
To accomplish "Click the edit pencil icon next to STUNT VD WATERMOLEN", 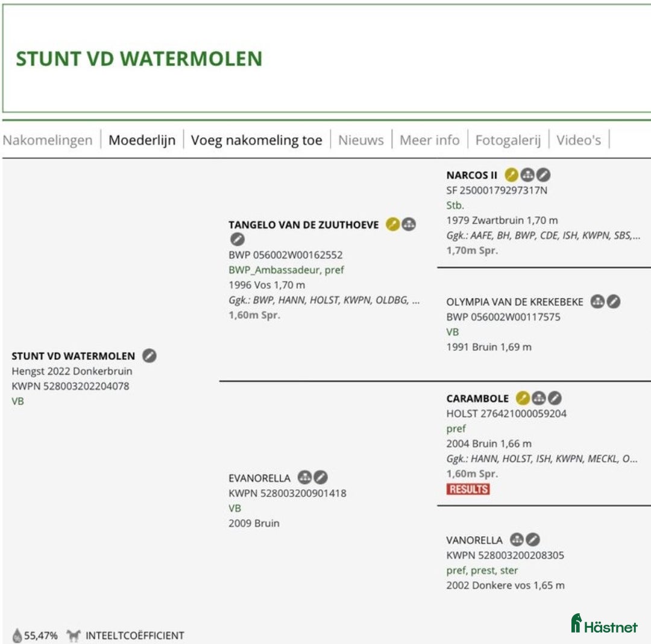I will point(148,356).
